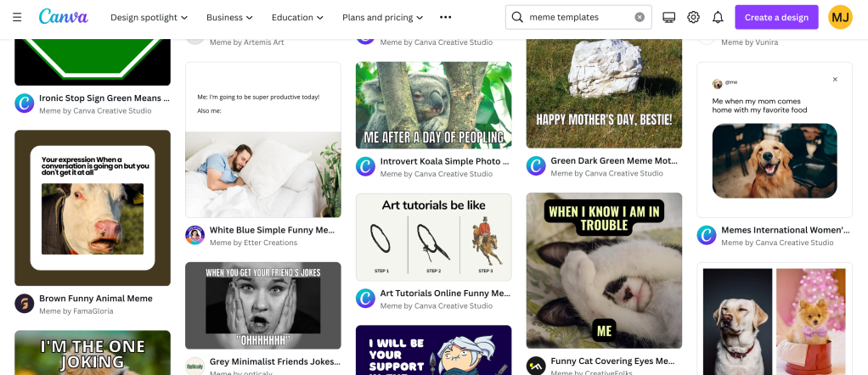Open the hamburger main menu
Image resolution: width=868 pixels, height=375 pixels.
tap(17, 17)
